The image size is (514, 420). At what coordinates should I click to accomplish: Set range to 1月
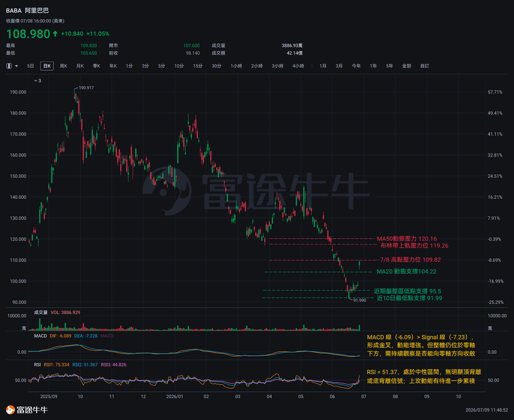323,66
